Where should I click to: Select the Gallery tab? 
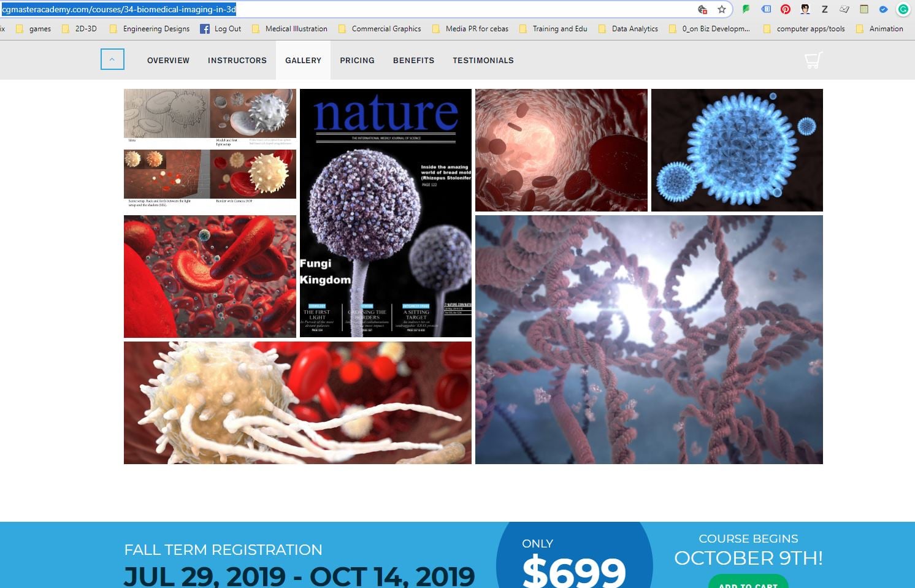pyautogui.click(x=303, y=60)
